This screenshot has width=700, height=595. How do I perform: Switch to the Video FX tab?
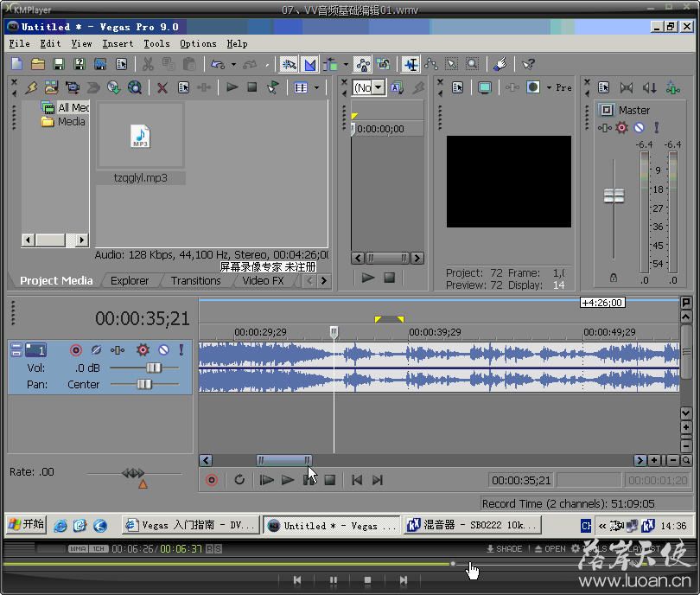(263, 281)
